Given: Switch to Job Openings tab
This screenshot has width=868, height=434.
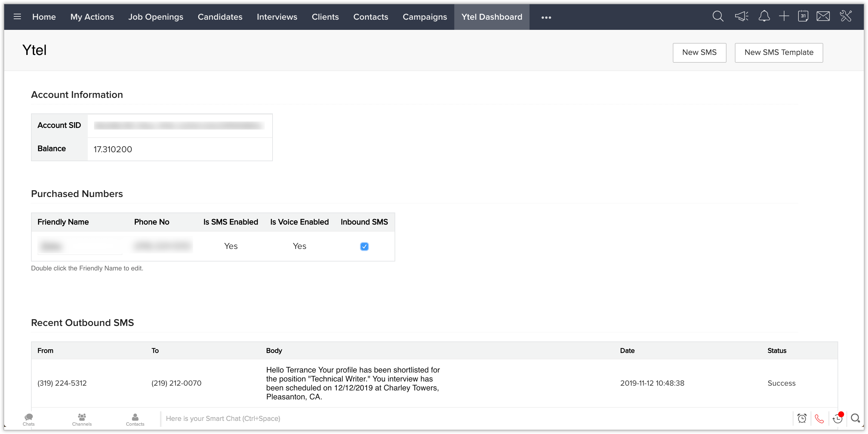Looking at the screenshot, I should point(156,17).
